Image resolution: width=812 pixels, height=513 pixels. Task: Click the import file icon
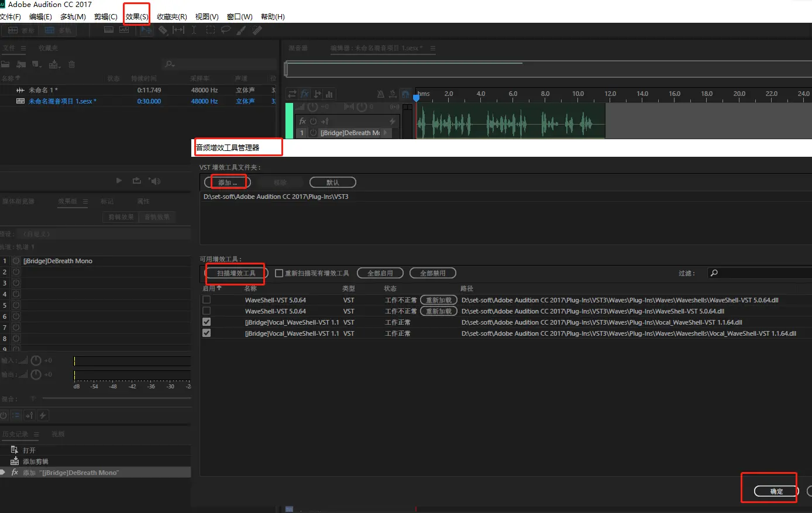[x=21, y=64]
